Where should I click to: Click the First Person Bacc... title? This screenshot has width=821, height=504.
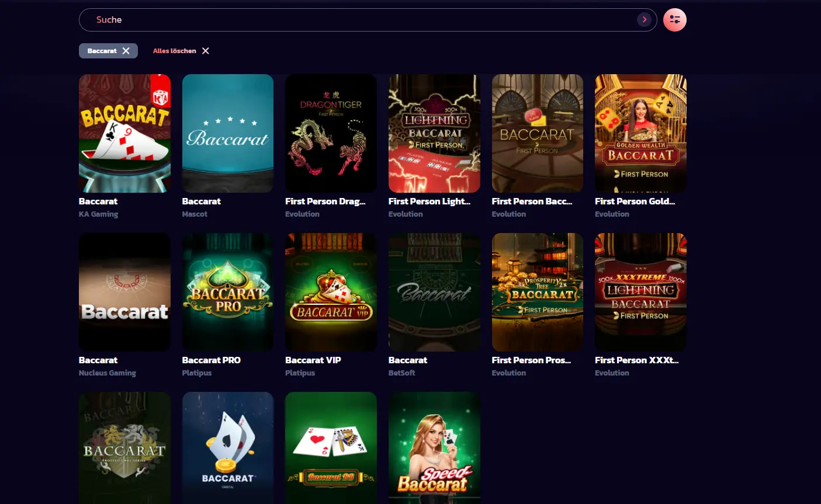pyautogui.click(x=532, y=201)
